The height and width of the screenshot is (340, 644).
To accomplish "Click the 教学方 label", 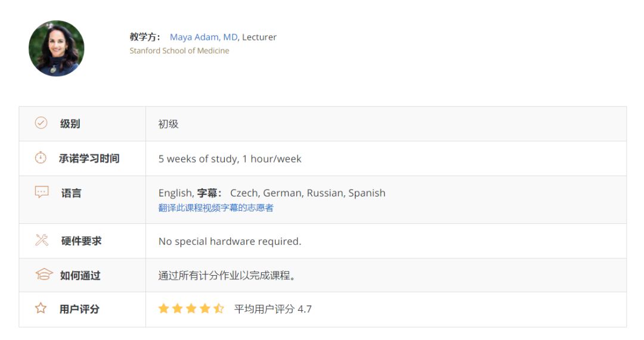I will [x=145, y=37].
